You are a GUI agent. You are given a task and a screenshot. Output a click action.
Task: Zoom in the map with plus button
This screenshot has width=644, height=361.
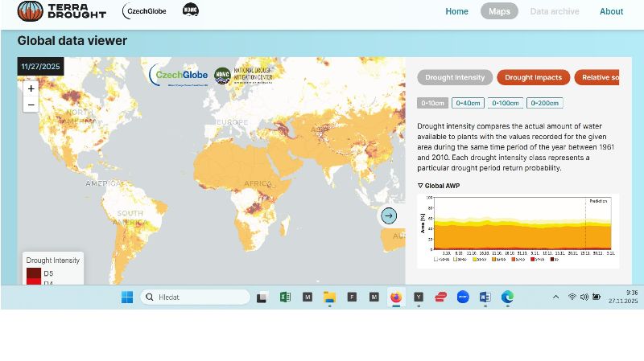[x=31, y=88]
